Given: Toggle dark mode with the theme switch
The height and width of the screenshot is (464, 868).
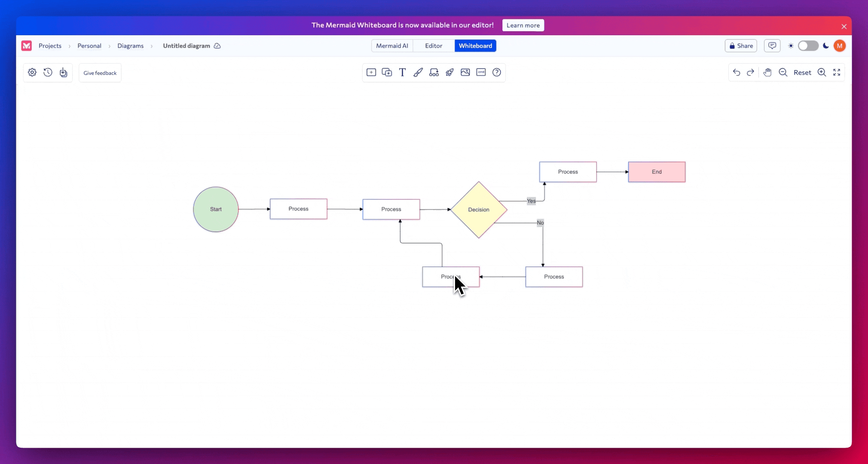Looking at the screenshot, I should (808, 46).
